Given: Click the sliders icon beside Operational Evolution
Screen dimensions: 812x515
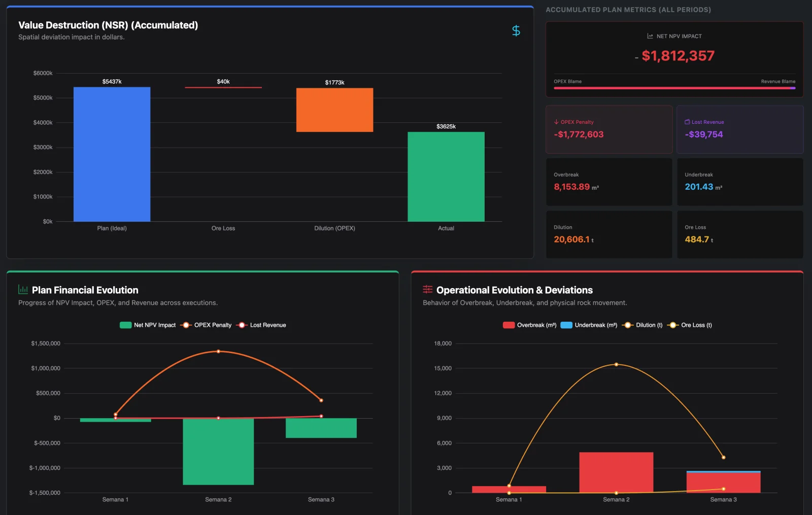Looking at the screenshot, I should pos(427,289).
